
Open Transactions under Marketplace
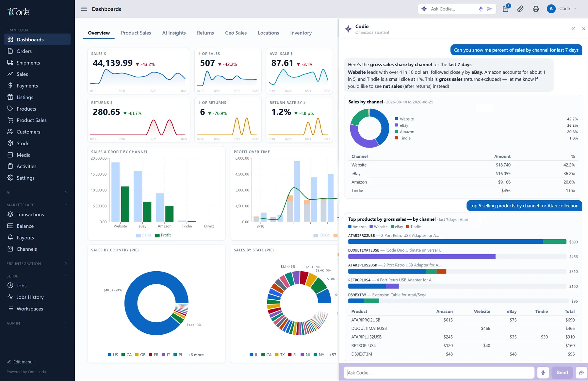tap(37, 214)
